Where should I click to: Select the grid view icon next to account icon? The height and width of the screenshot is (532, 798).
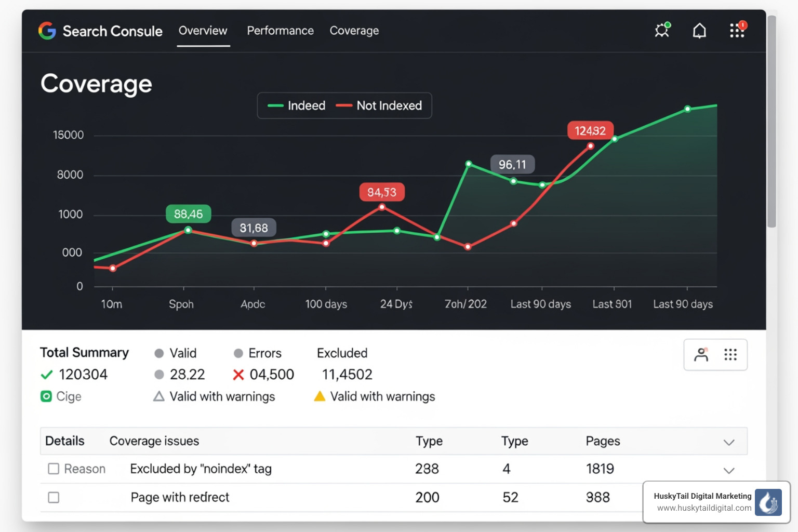(731, 355)
